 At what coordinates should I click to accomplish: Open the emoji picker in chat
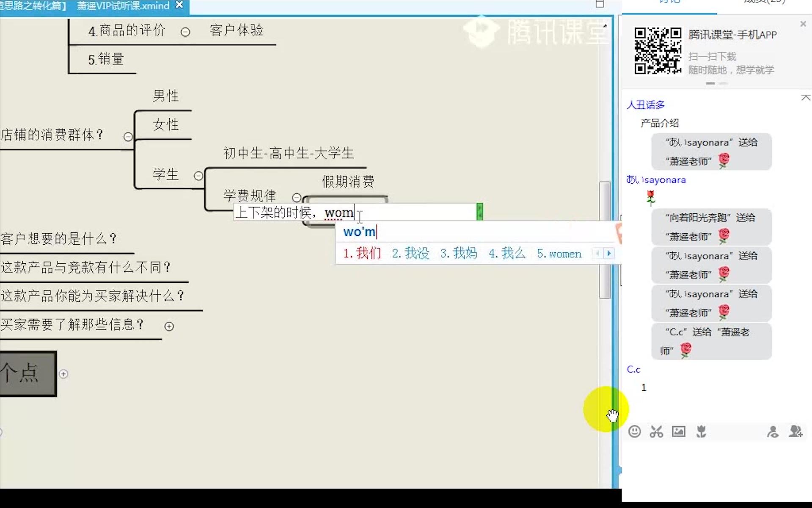pos(634,431)
